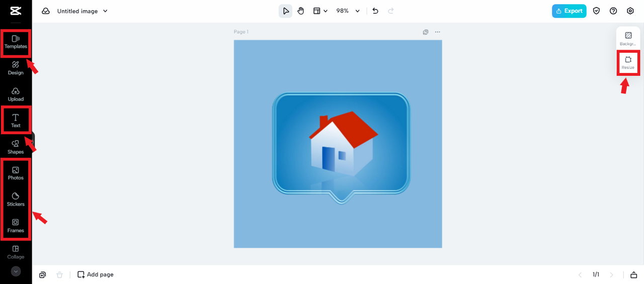Viewport: 644px width, 284px height.
Task: Open the Design panel
Action: (16, 68)
